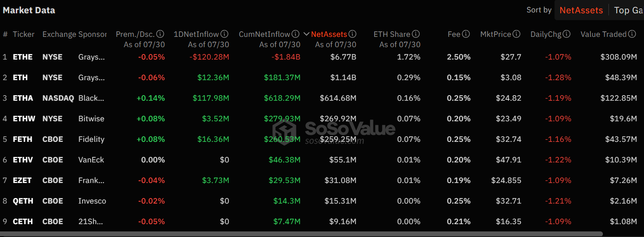Open the ETHV ticker row
The image size is (644, 237).
click(x=23, y=160)
